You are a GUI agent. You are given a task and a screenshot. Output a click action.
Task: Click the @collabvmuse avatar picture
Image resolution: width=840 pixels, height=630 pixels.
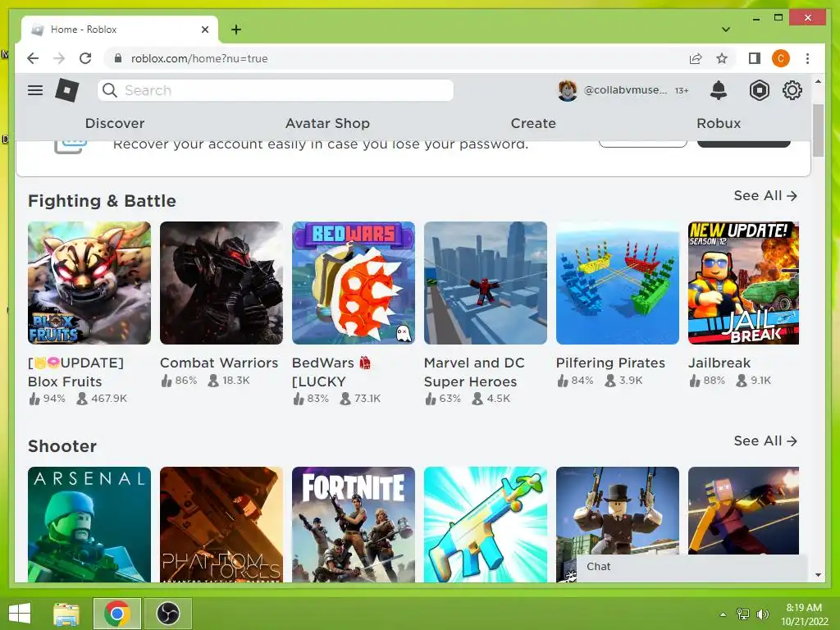point(568,90)
